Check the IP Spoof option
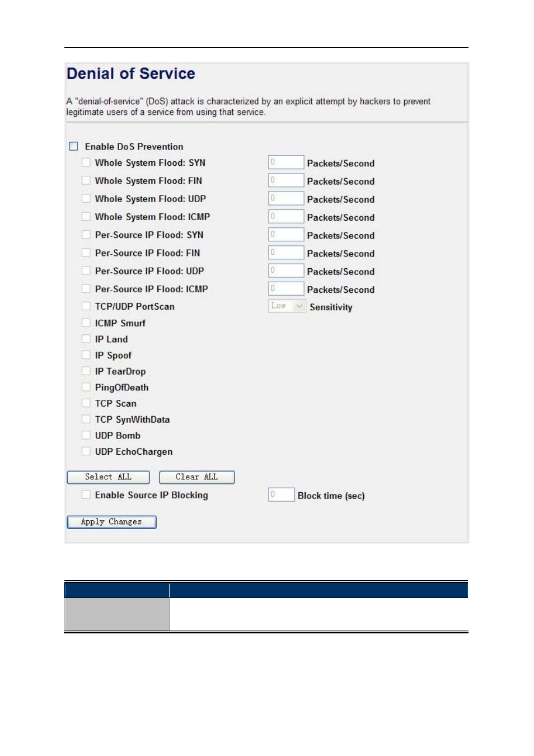This screenshot has height=756, width=534. pos(86,354)
